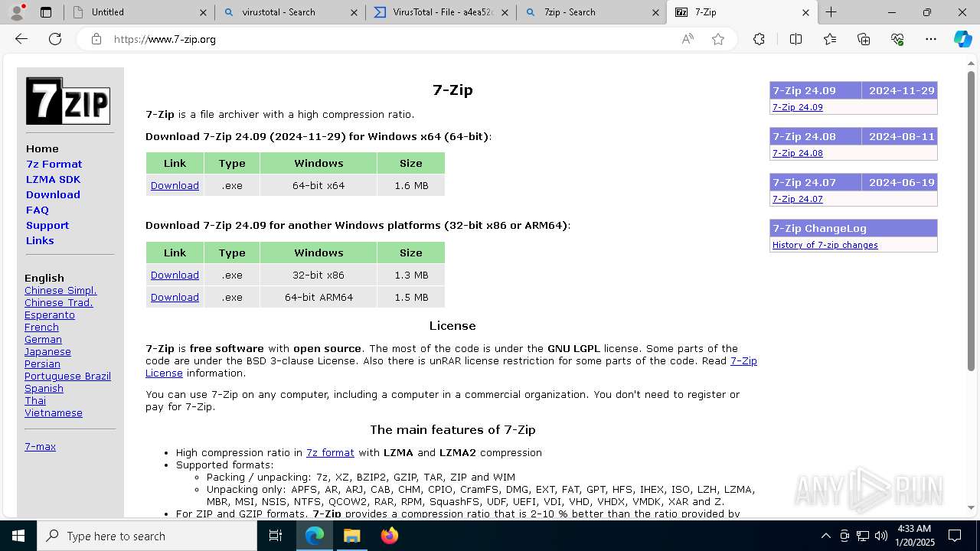Screen dimensions: 980x551
Task: Download 32-bit x86 .exe installer
Action: point(175,275)
